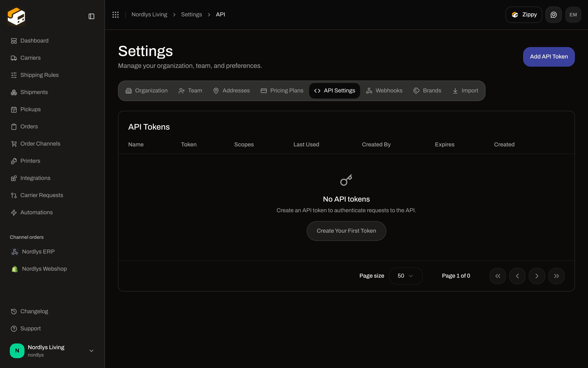Click the Nordlys ERP webhook icon

14,252
